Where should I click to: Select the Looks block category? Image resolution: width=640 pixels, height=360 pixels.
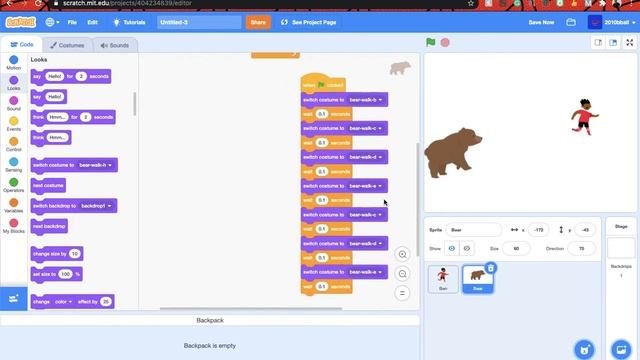coord(13,83)
